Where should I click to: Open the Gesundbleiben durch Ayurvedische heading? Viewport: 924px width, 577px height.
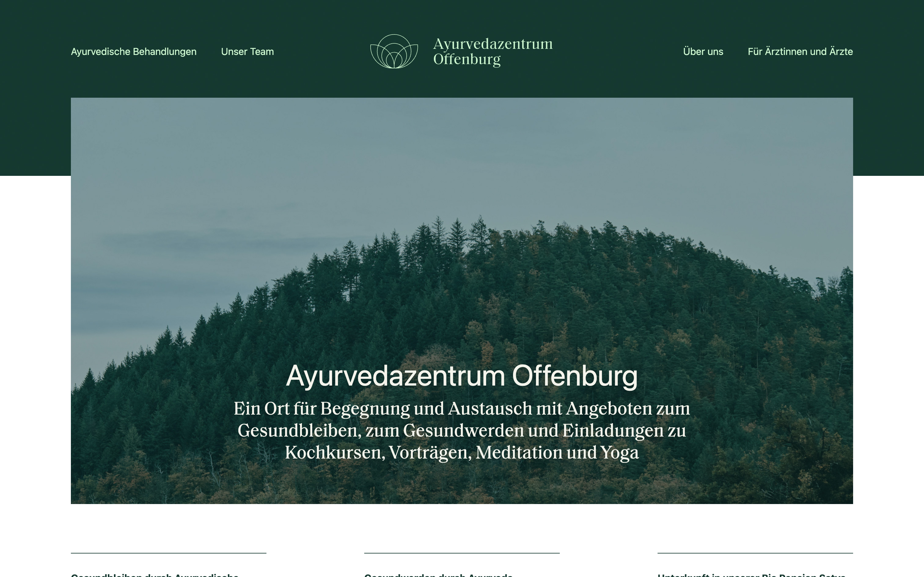(155, 575)
